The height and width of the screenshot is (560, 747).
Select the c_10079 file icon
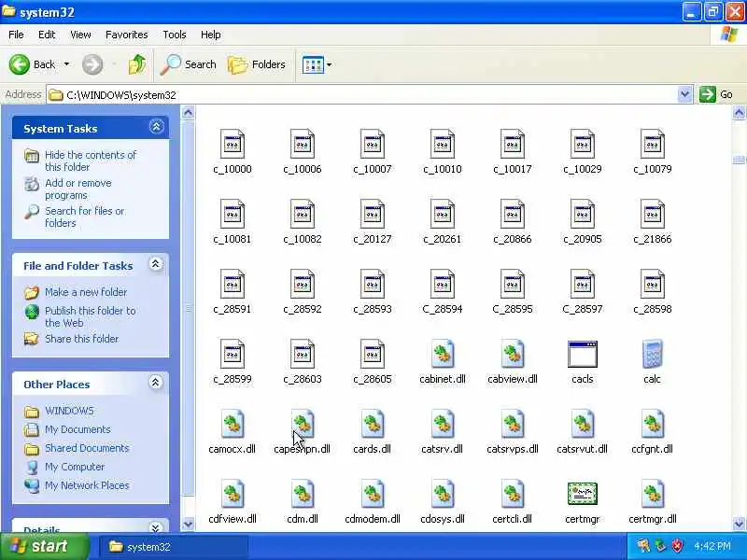(x=652, y=145)
